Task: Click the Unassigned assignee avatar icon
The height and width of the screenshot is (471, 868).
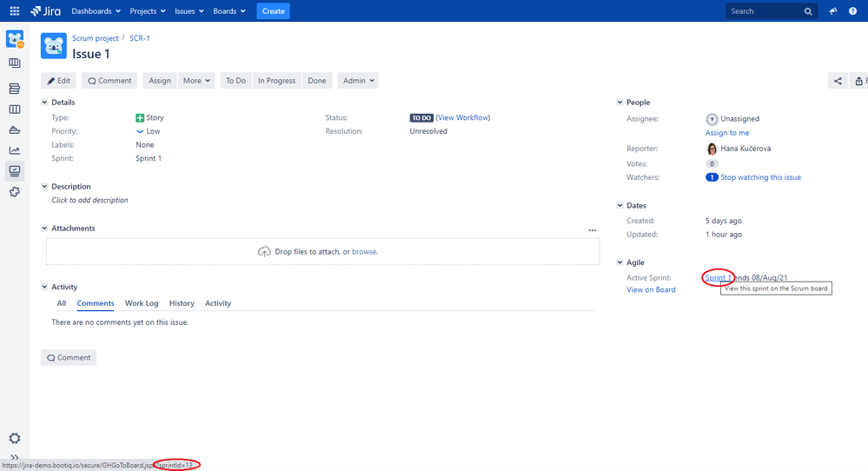Action: (712, 119)
